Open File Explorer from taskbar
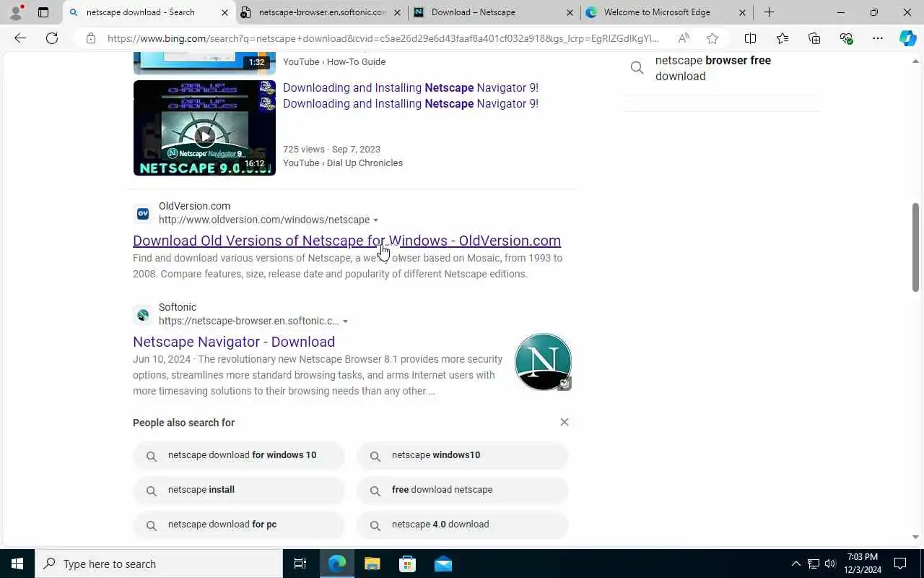Viewport: 924px width, 578px height. (x=372, y=564)
